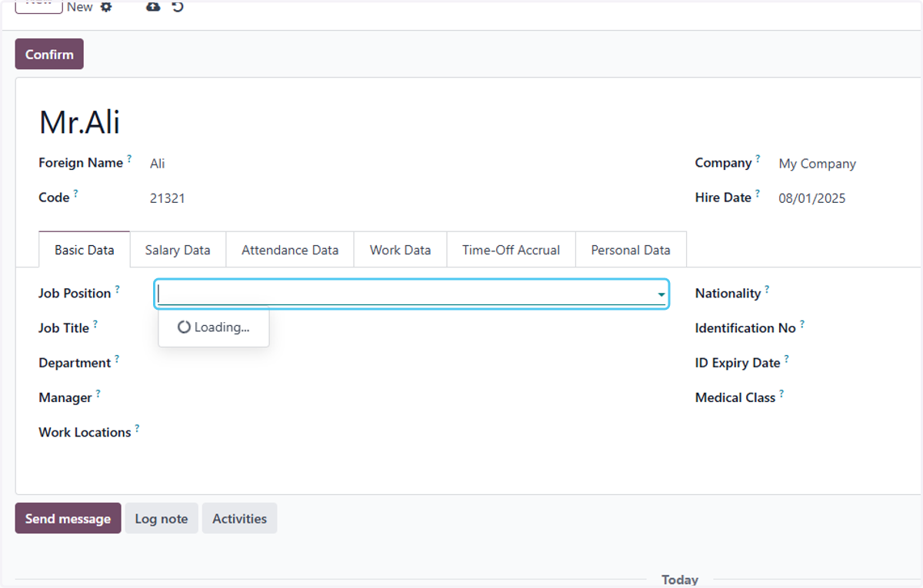Open the Salary Data tab
Image resolution: width=923 pixels, height=588 pixels.
point(178,250)
